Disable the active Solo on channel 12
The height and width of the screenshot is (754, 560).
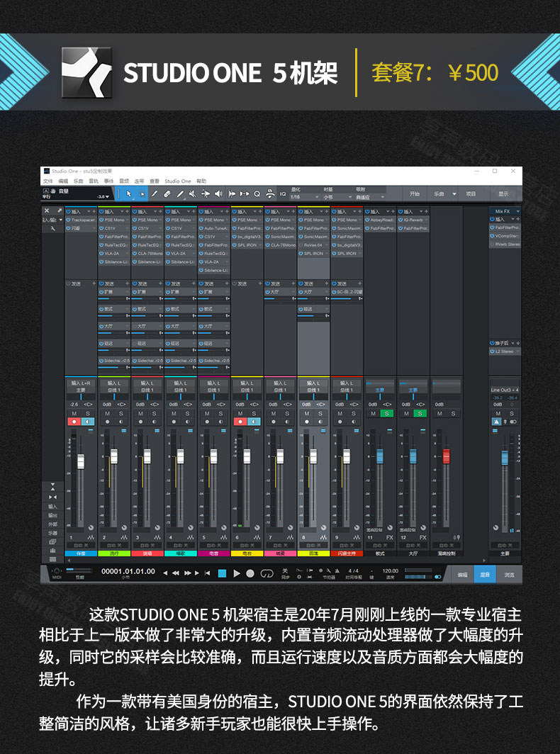pos(420,414)
